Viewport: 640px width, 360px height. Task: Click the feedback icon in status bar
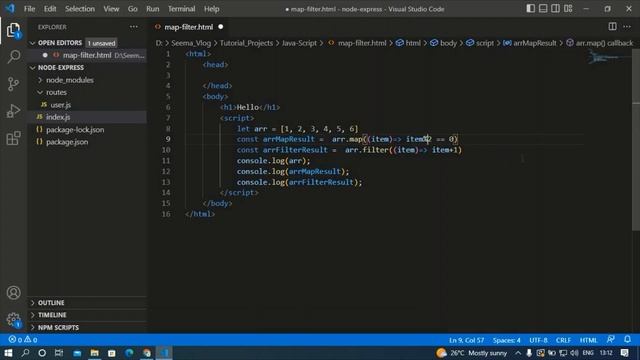(611, 340)
